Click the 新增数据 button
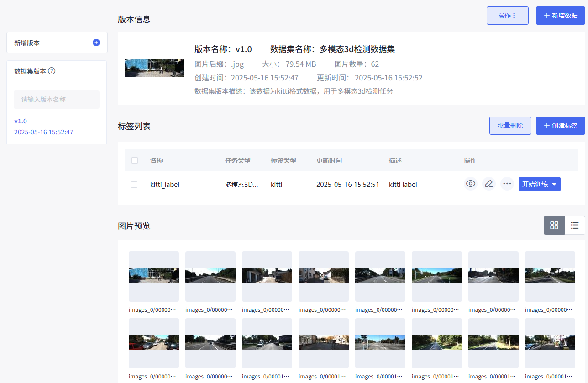The width and height of the screenshot is (588, 383). (x=561, y=16)
